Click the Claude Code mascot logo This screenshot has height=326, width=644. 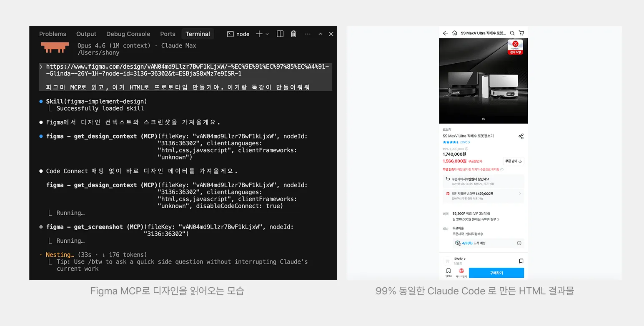point(55,47)
